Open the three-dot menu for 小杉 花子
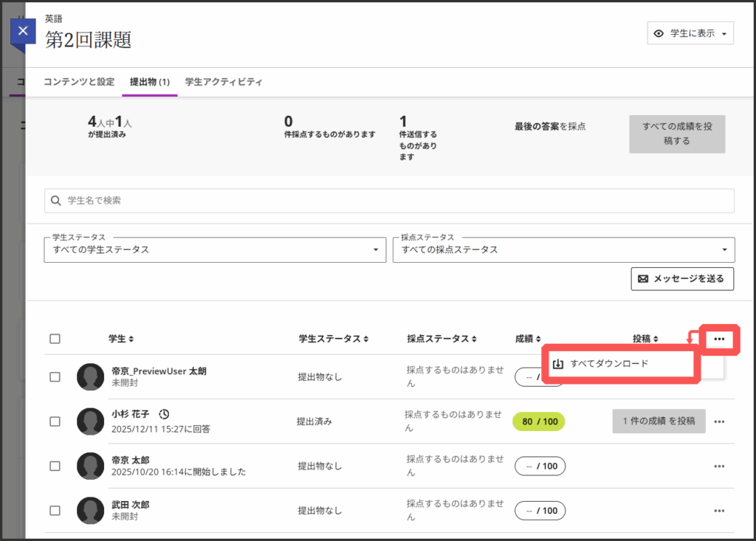The width and height of the screenshot is (756, 541). click(719, 421)
